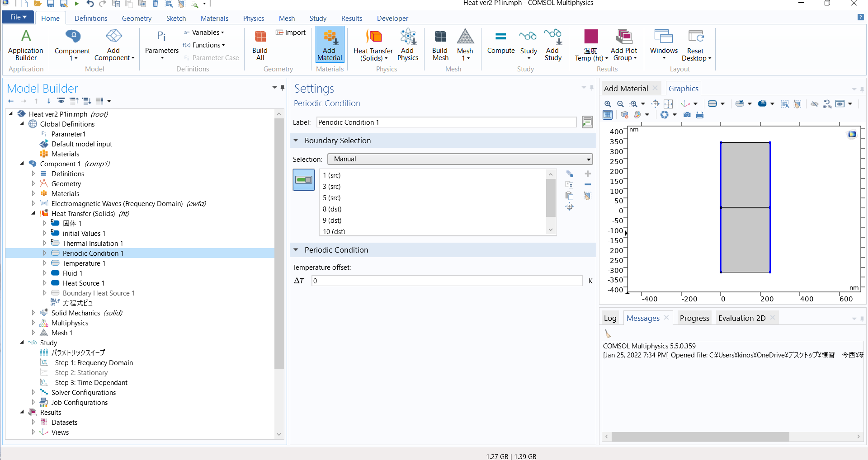868x460 pixels.
Task: Click Zoom Out in Graphics toolbar
Action: [x=620, y=104]
